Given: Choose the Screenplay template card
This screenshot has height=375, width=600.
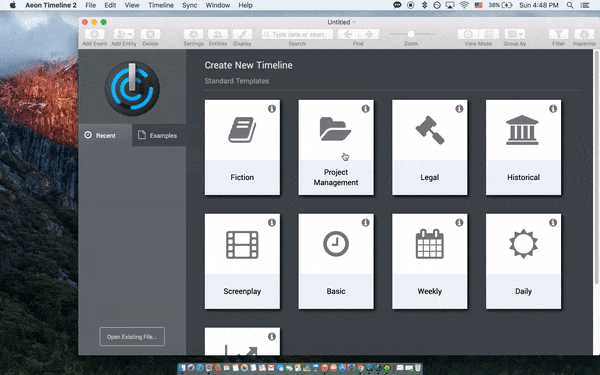Looking at the screenshot, I should point(242,261).
